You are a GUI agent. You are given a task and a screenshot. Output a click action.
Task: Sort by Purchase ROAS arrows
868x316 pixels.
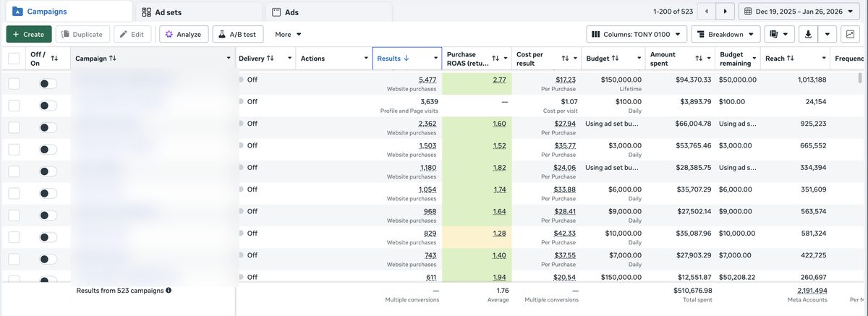pos(495,59)
